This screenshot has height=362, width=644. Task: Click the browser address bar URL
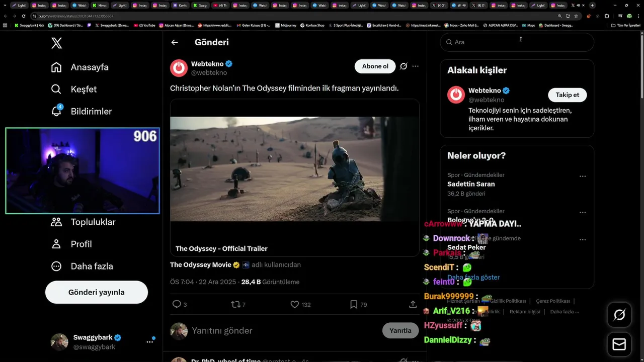click(76, 16)
